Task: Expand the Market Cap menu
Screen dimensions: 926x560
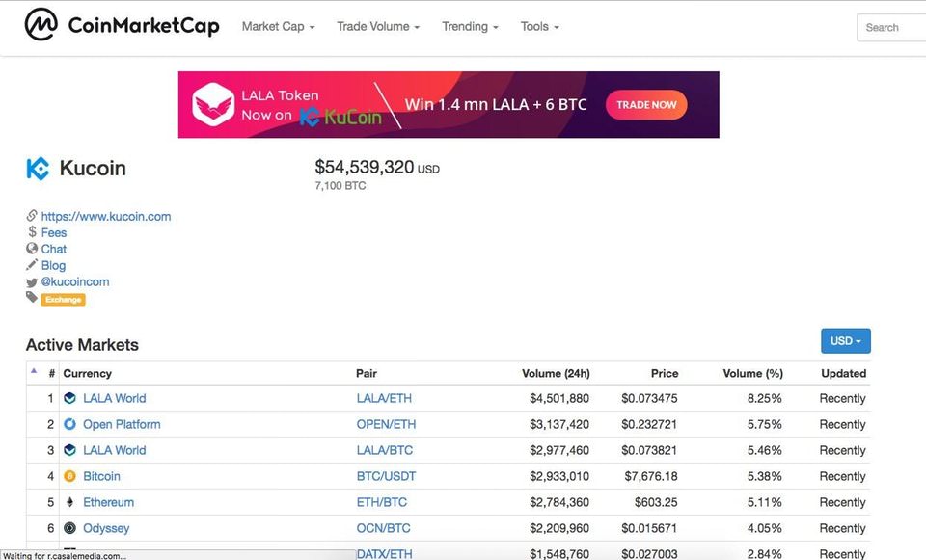Action: tap(278, 27)
